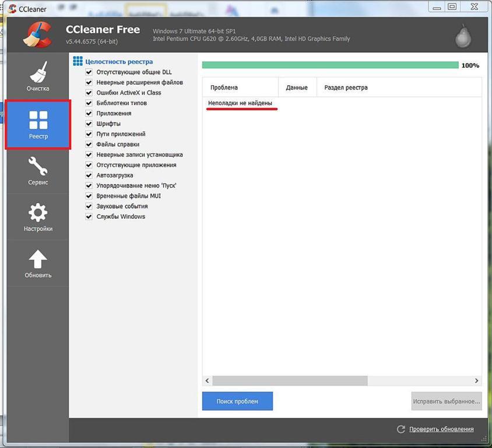The width and height of the screenshot is (492, 448).
Task: Sort by the Раздел реестра column header
Action: click(x=399, y=87)
